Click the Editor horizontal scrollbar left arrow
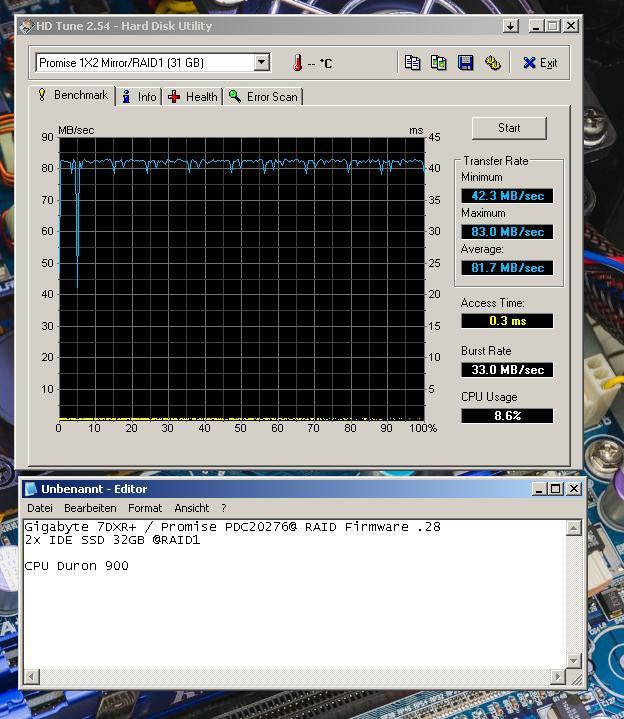 (32, 676)
